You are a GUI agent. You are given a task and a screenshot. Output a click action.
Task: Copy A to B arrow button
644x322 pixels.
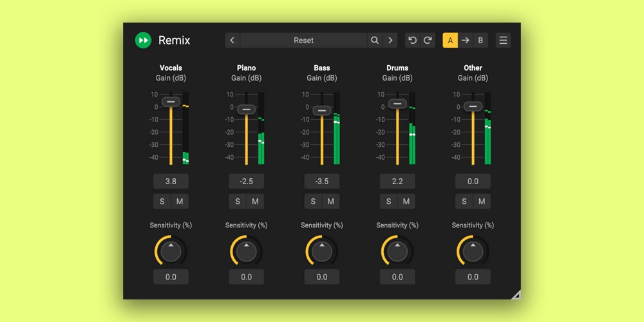465,41
